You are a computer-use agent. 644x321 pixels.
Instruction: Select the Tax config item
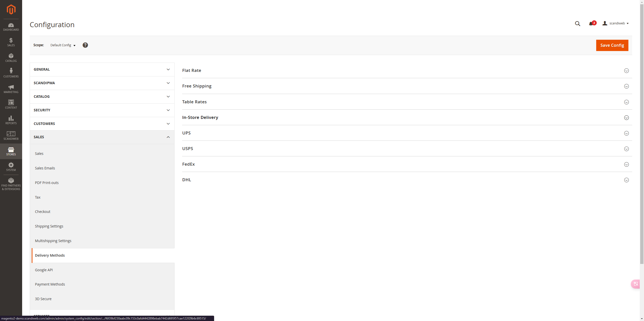click(x=103, y=197)
